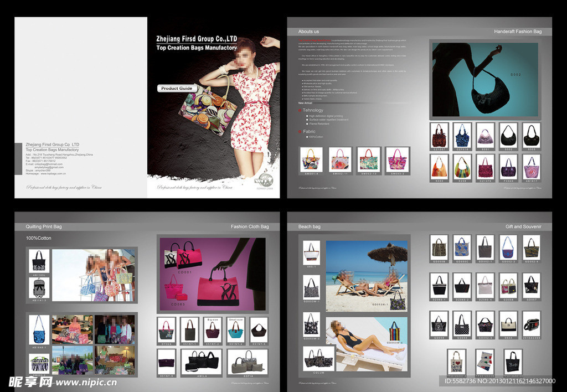Open the S002 black bag teal banner
This screenshot has width=567, height=392.
(484, 78)
